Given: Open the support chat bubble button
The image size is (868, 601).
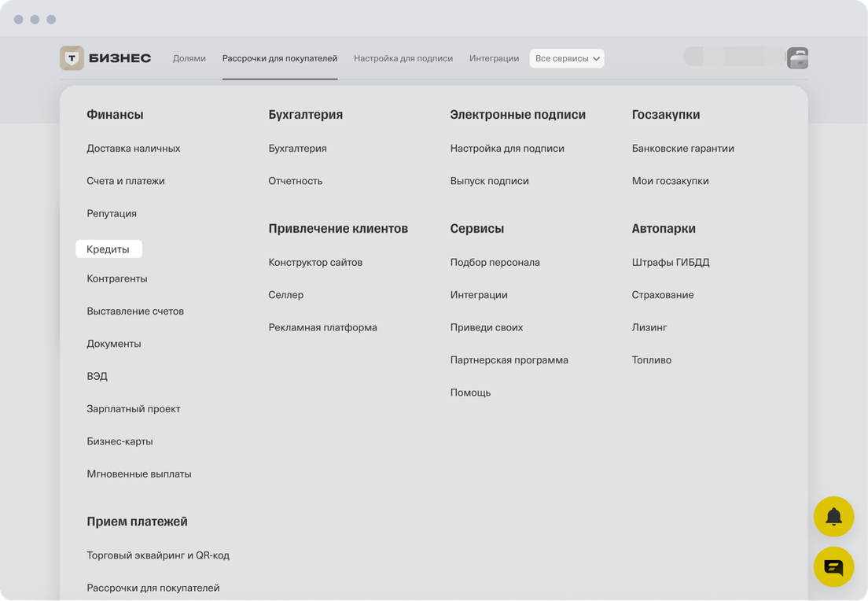Looking at the screenshot, I should (x=833, y=566).
